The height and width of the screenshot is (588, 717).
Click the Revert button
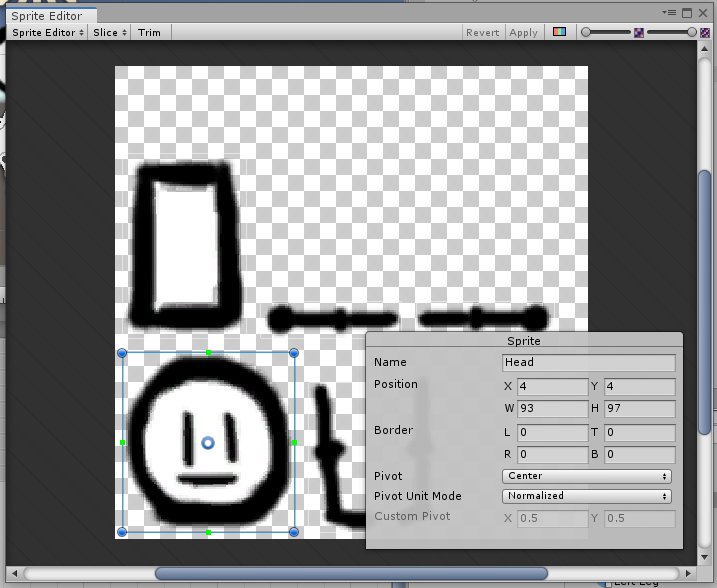pos(482,32)
